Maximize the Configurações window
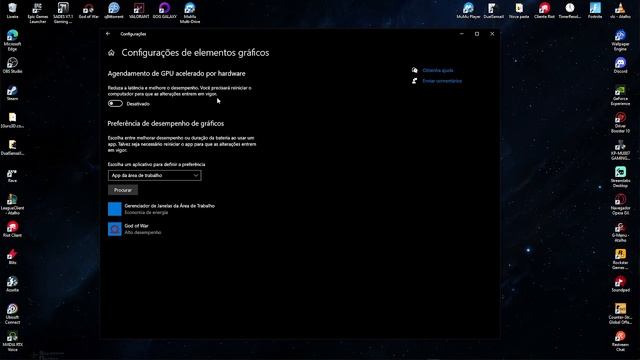640x360 pixels. [x=477, y=34]
